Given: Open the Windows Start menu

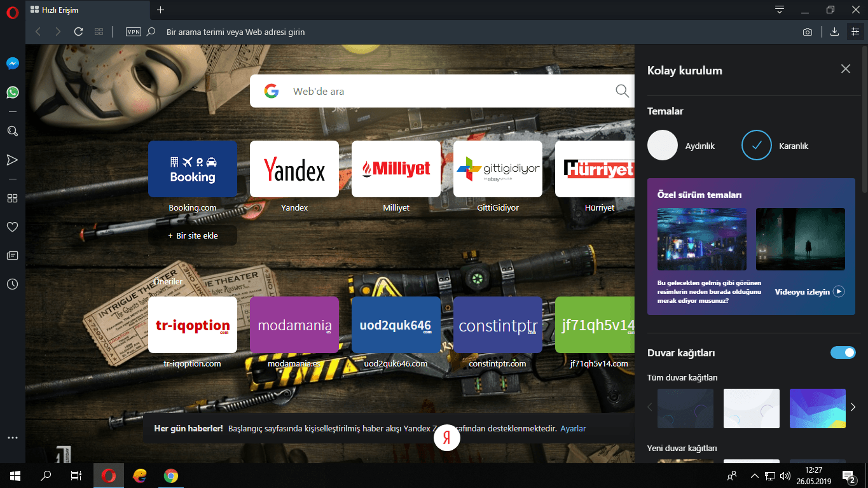Looking at the screenshot, I should point(15,475).
